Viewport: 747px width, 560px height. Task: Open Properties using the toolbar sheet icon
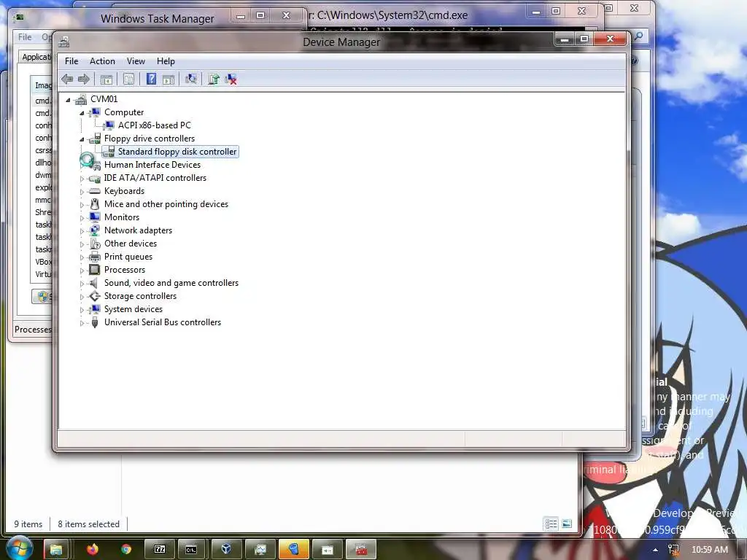tap(128, 79)
